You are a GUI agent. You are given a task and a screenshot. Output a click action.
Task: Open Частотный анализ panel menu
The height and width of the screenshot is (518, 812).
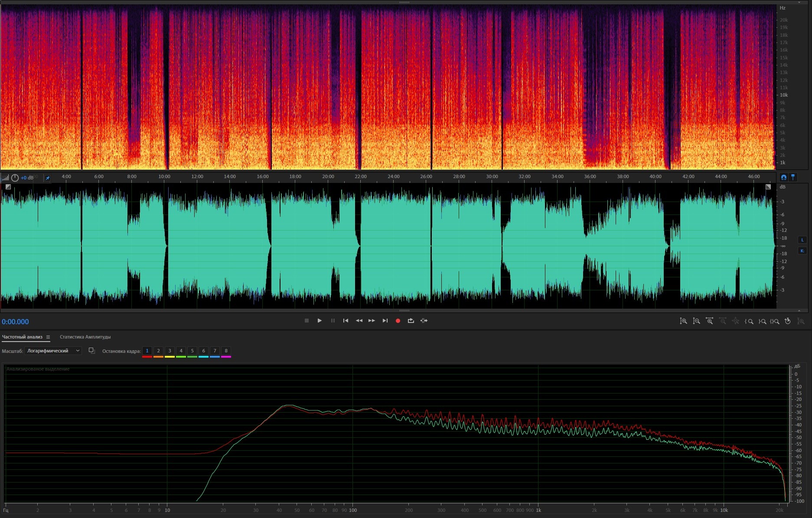[48, 337]
